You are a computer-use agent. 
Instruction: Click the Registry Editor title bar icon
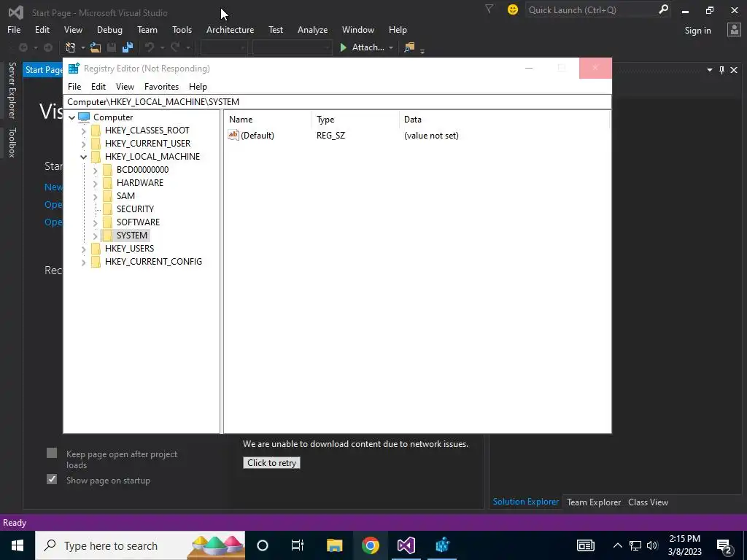(x=74, y=68)
